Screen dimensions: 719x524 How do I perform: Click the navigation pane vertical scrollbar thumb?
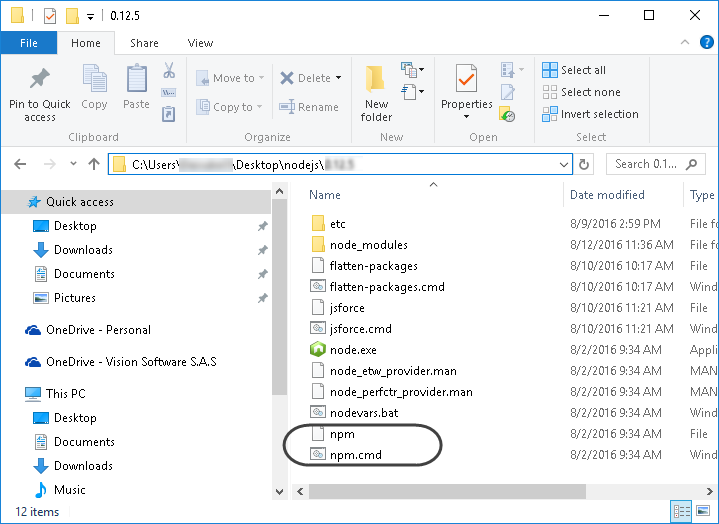(x=279, y=298)
